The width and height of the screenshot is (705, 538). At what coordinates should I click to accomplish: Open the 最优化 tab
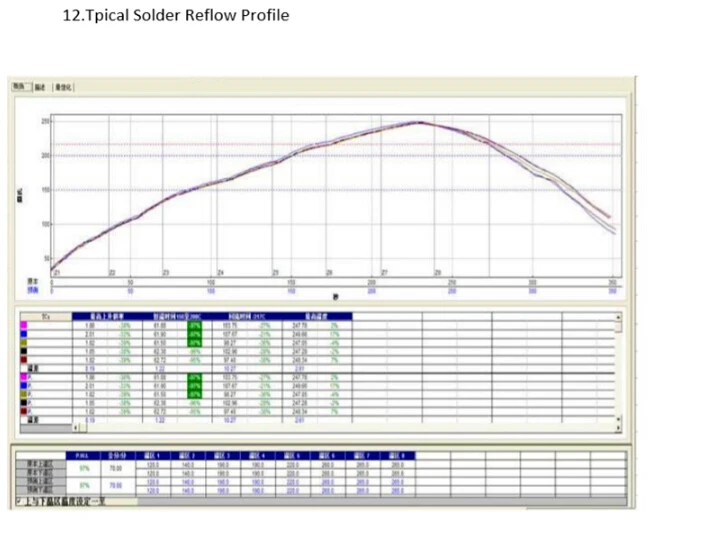(x=62, y=87)
